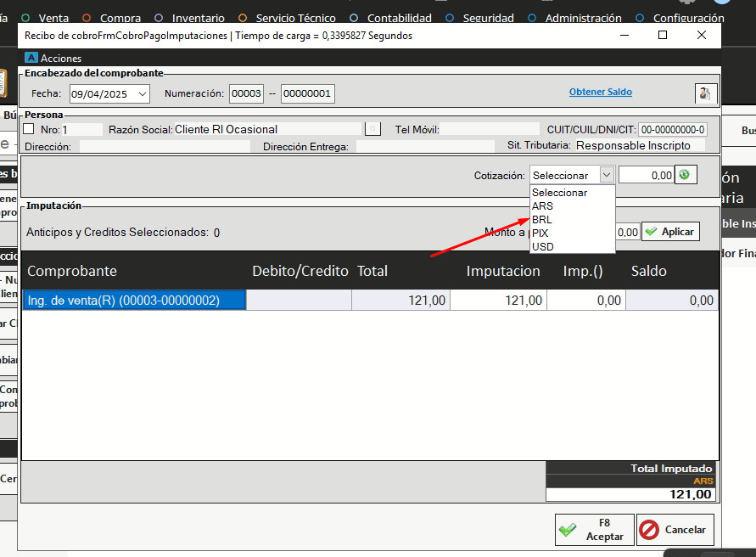Open the Inventario menu
Image resolution: width=756 pixels, height=557 pixels.
tap(198, 18)
